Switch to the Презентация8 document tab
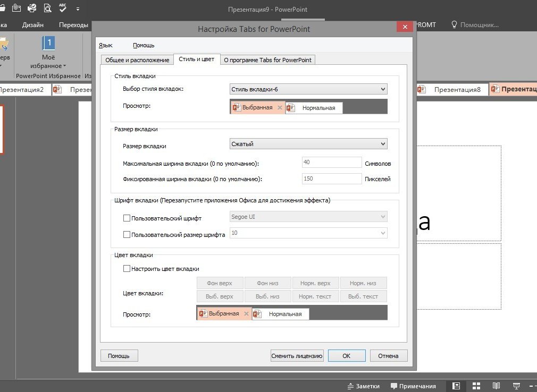Viewport: 537px width, 392px height. [x=452, y=90]
